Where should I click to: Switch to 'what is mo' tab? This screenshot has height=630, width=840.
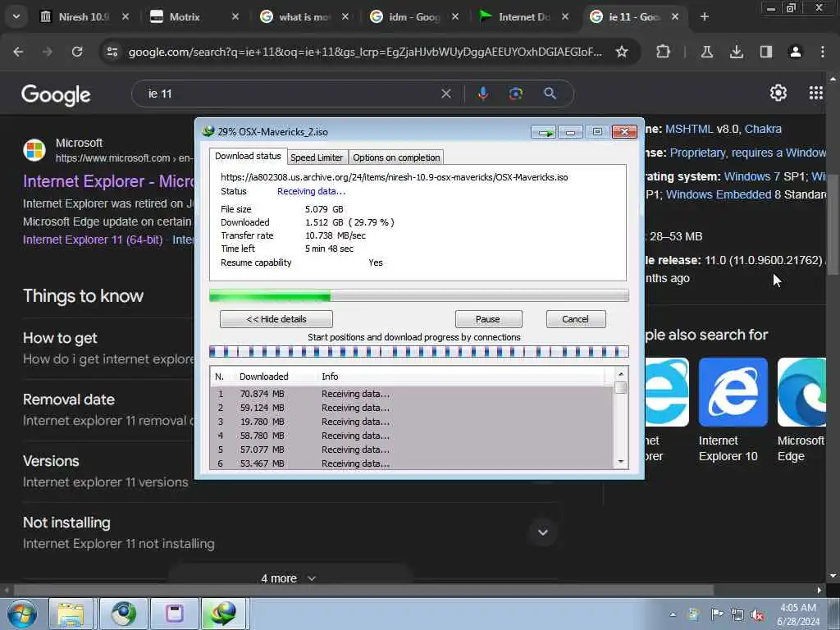tap(304, 17)
